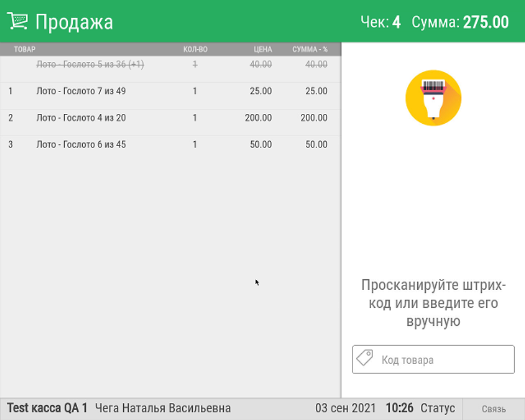Click the shopping cart icon beside Продажа
The width and height of the screenshot is (525, 420).
(18, 21)
